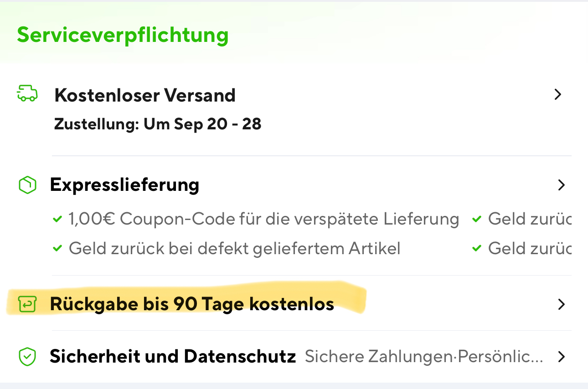Click the green delivery truck icon
The image size is (588, 389).
[27, 94]
